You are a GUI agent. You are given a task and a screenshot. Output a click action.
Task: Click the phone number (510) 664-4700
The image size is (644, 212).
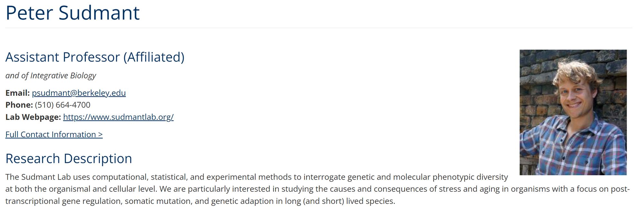(62, 105)
